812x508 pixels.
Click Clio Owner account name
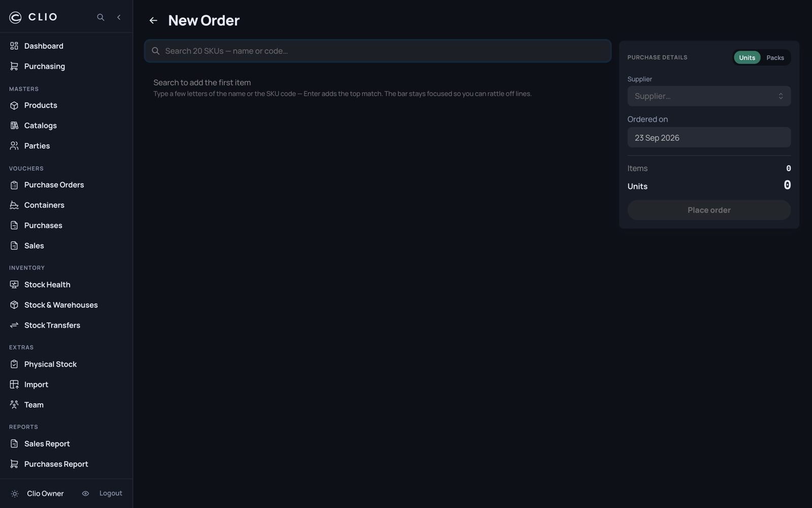tap(45, 494)
